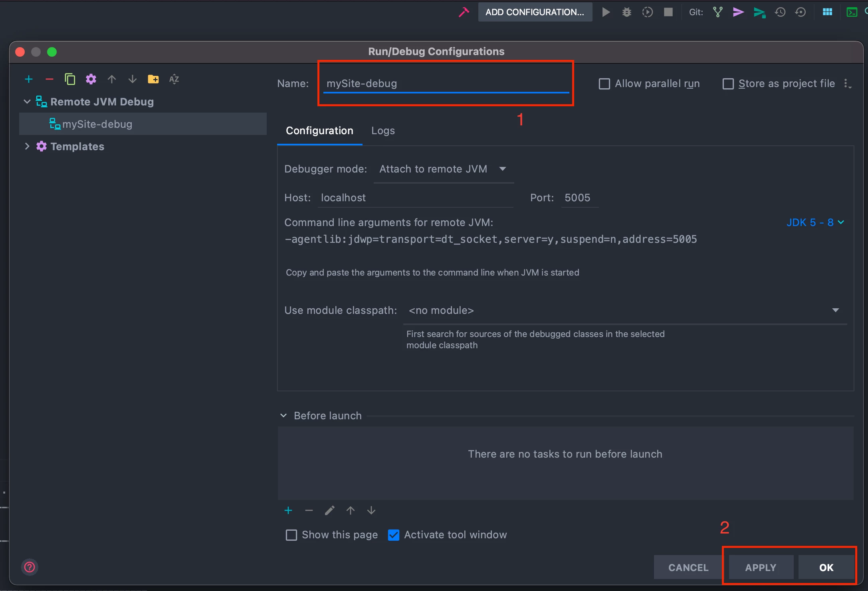Screen dimensions: 868x591
Task: Create new folder in configurations list
Action: point(153,79)
